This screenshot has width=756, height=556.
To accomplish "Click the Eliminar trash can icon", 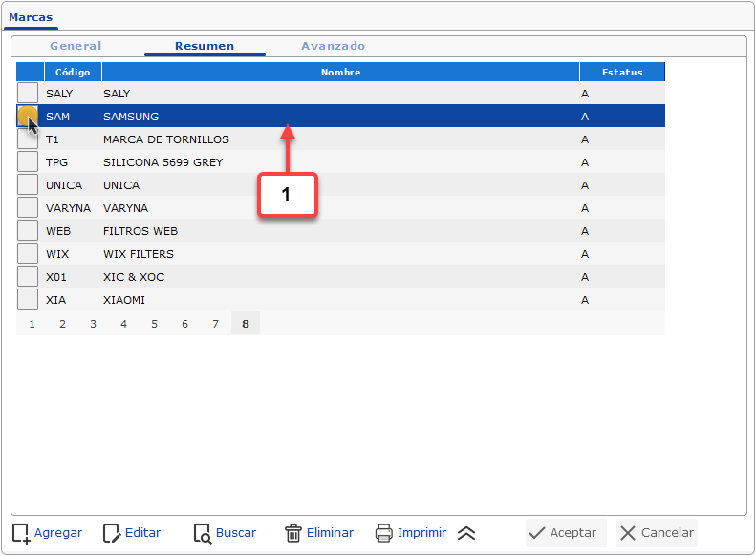I will [293, 533].
